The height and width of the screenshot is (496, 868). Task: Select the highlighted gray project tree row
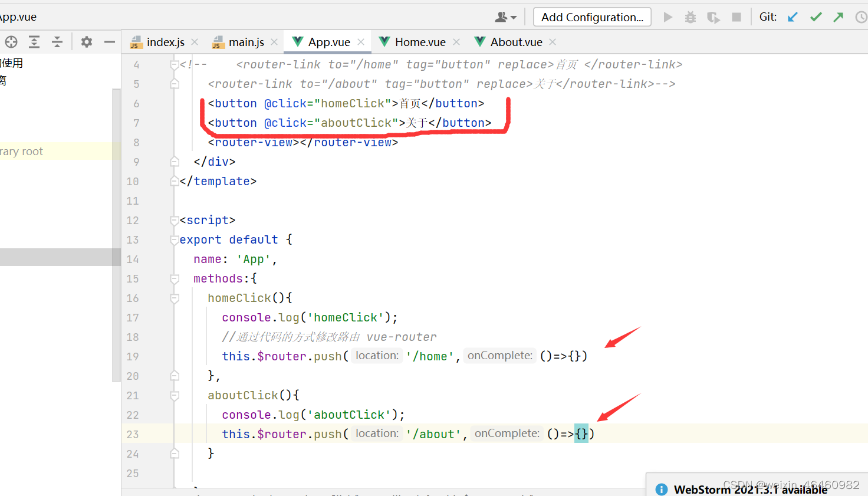[x=56, y=257]
